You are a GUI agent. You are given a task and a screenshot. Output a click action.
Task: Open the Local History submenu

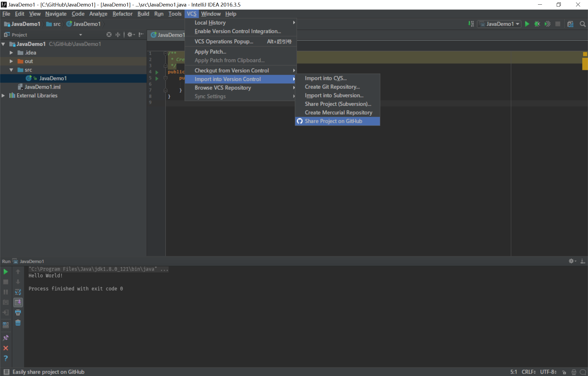click(x=241, y=23)
